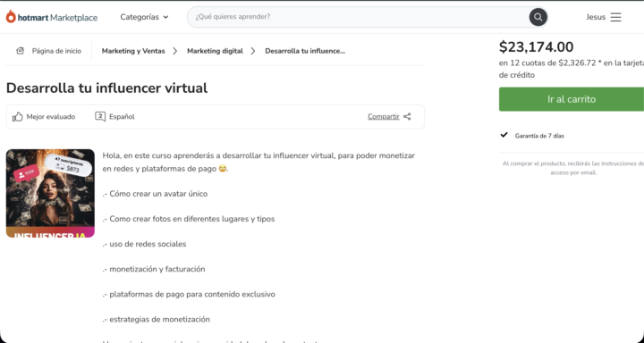This screenshot has width=644, height=343.
Task: Click the Hotmart flame logo icon
Action: tap(11, 17)
